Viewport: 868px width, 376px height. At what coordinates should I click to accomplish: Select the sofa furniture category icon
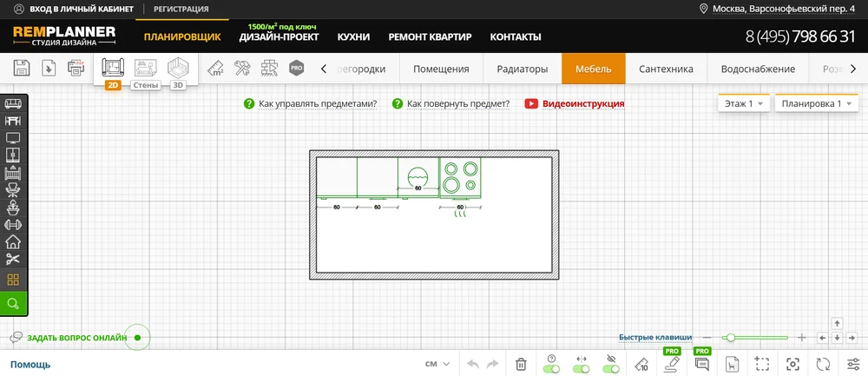pos(13,104)
